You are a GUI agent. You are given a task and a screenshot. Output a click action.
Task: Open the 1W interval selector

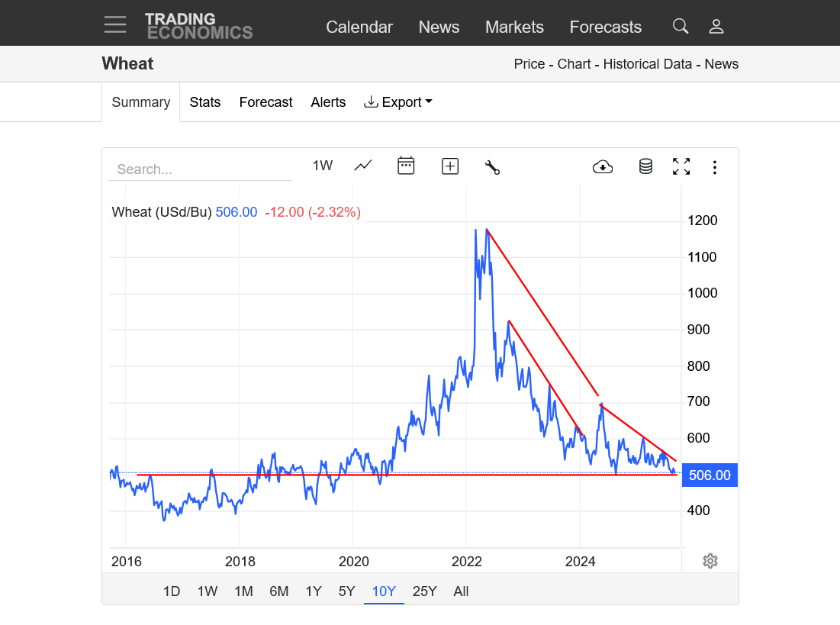323,166
